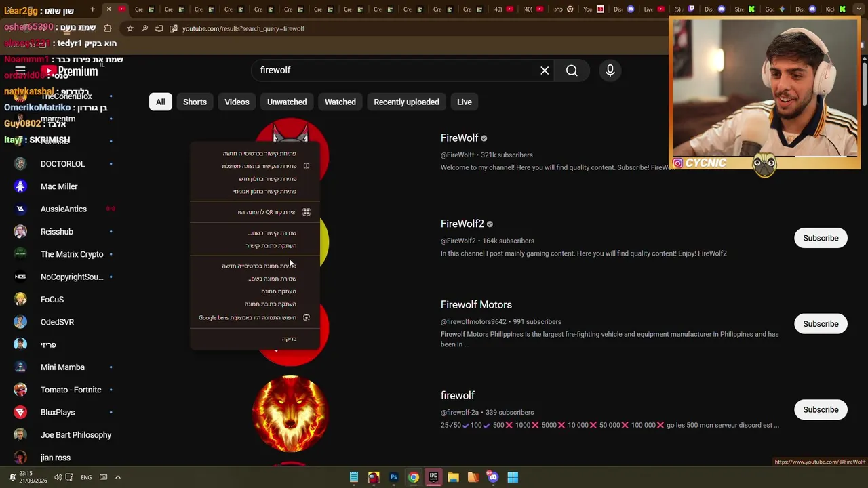Image resolution: width=868 pixels, height=488 pixels.
Task: Open Chrome from the taskbar
Action: coord(413,477)
